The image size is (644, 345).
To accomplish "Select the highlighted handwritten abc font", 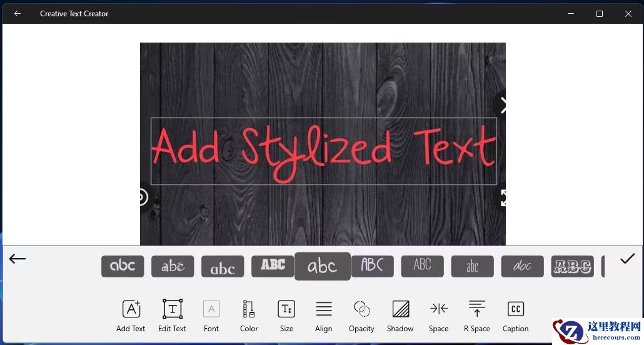I will click(x=323, y=267).
